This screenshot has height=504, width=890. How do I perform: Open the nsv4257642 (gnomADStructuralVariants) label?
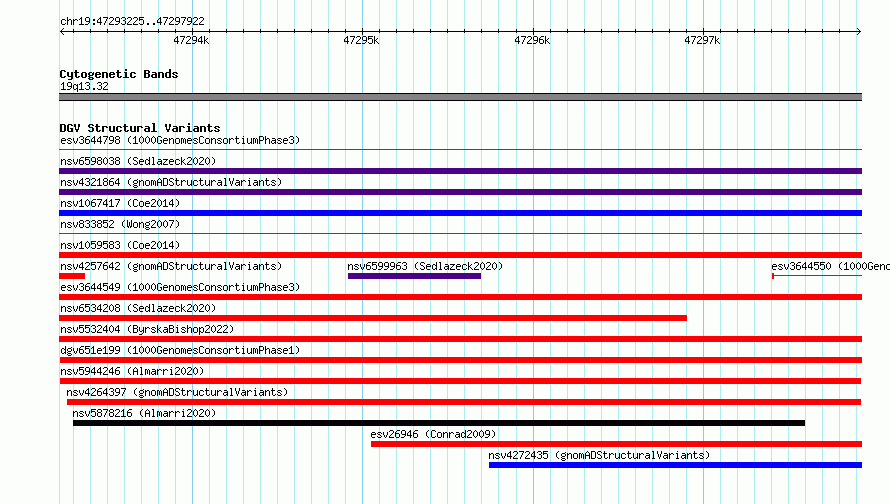[171, 266]
